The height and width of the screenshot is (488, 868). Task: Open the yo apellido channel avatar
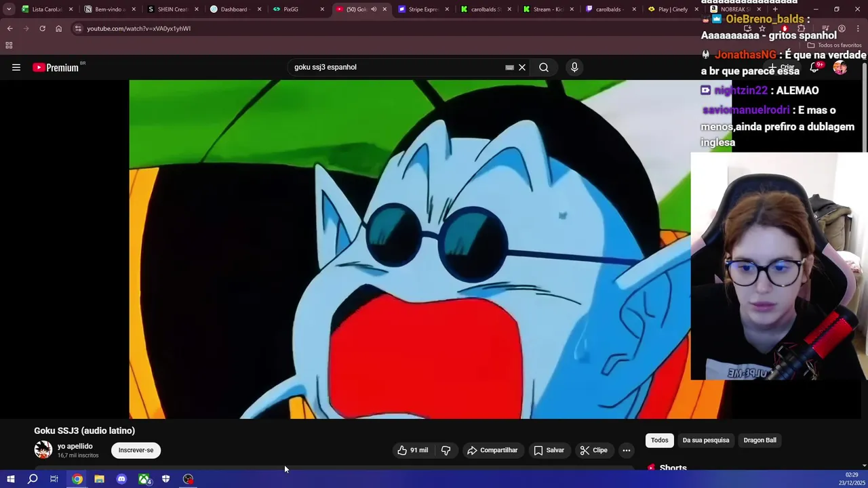(43, 450)
